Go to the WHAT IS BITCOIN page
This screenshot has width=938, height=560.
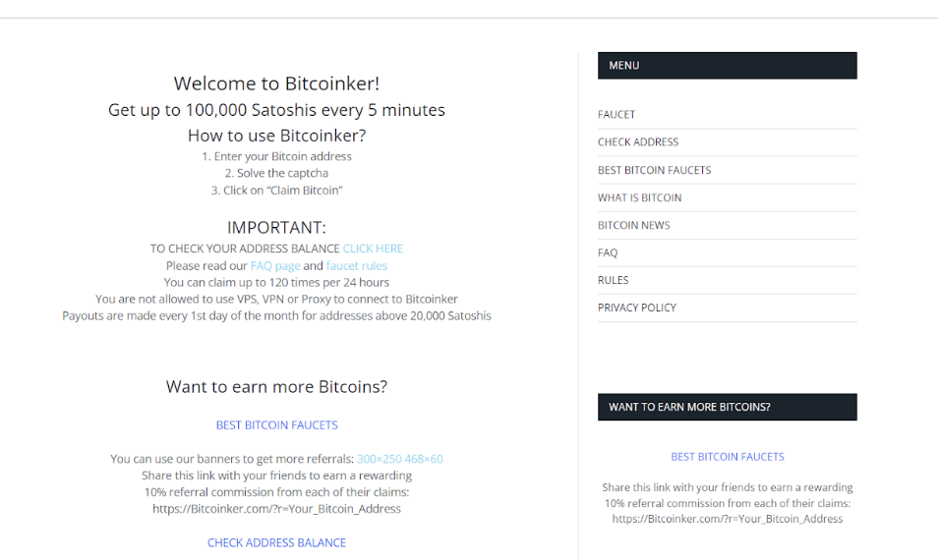(x=639, y=197)
